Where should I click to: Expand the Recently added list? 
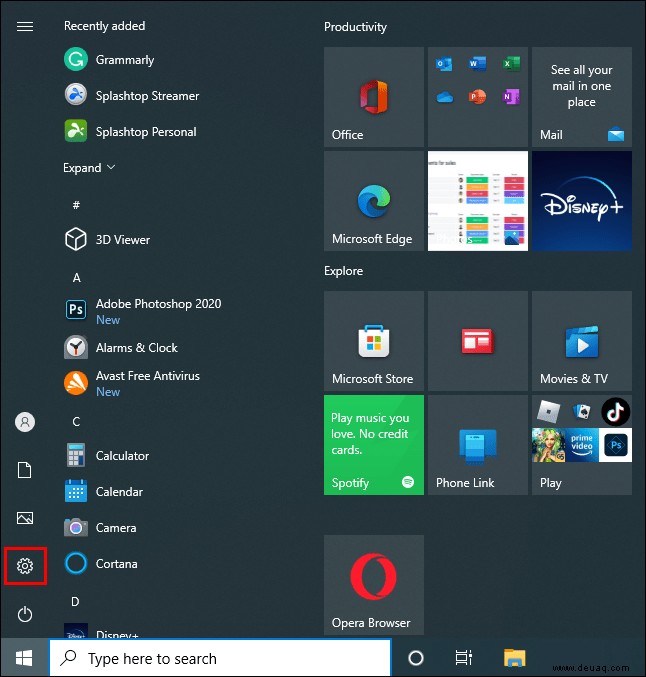[89, 168]
